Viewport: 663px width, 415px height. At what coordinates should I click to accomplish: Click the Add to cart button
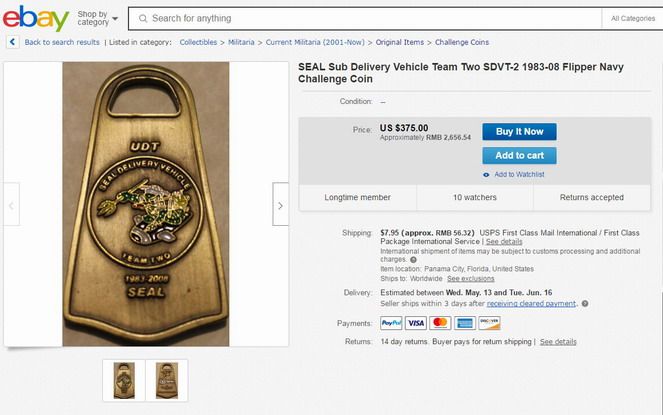(519, 156)
